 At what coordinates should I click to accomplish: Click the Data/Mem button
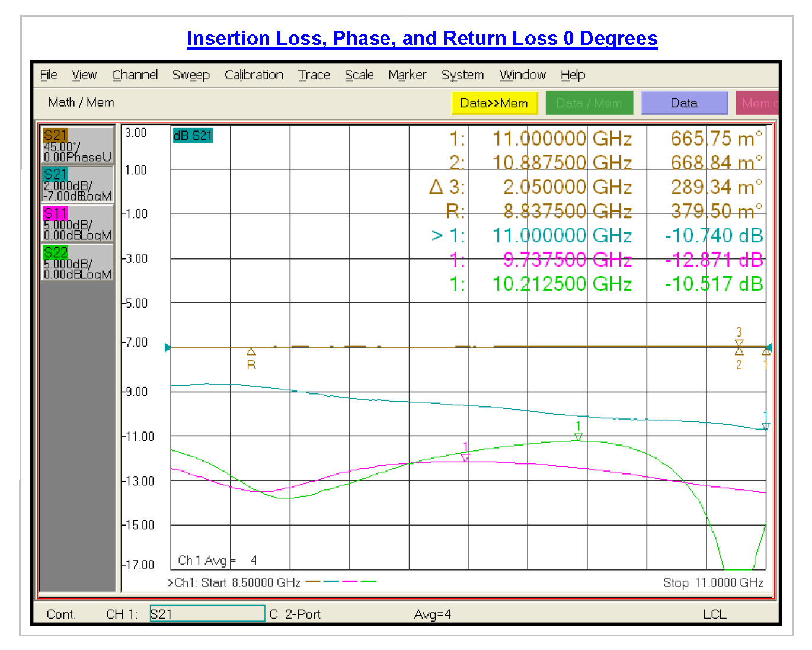[x=589, y=103]
